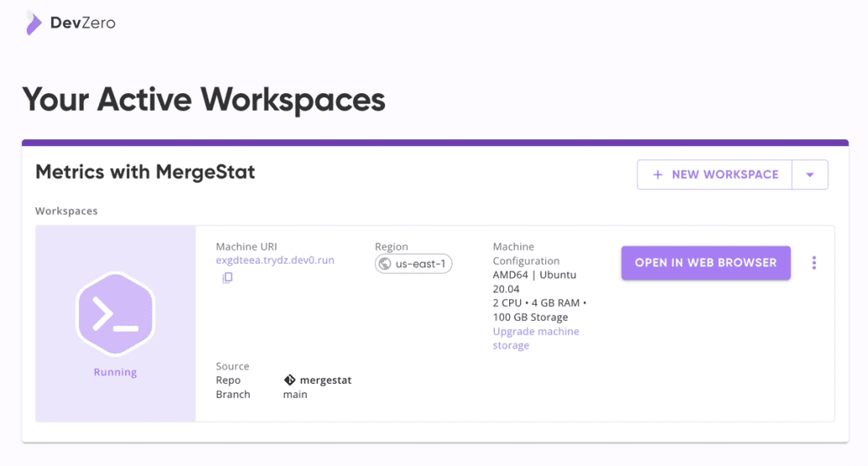Click the Your Active Workspaces heading
The height and width of the screenshot is (466, 868).
point(203,100)
